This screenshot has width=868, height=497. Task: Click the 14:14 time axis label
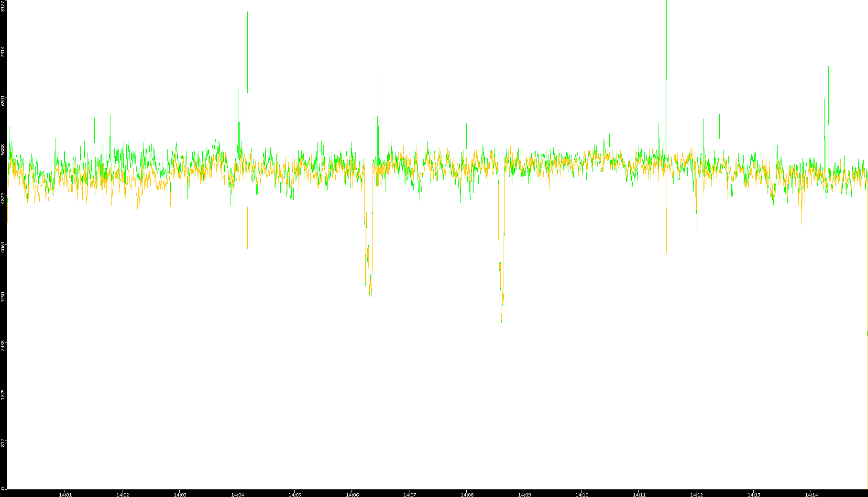pos(811,495)
